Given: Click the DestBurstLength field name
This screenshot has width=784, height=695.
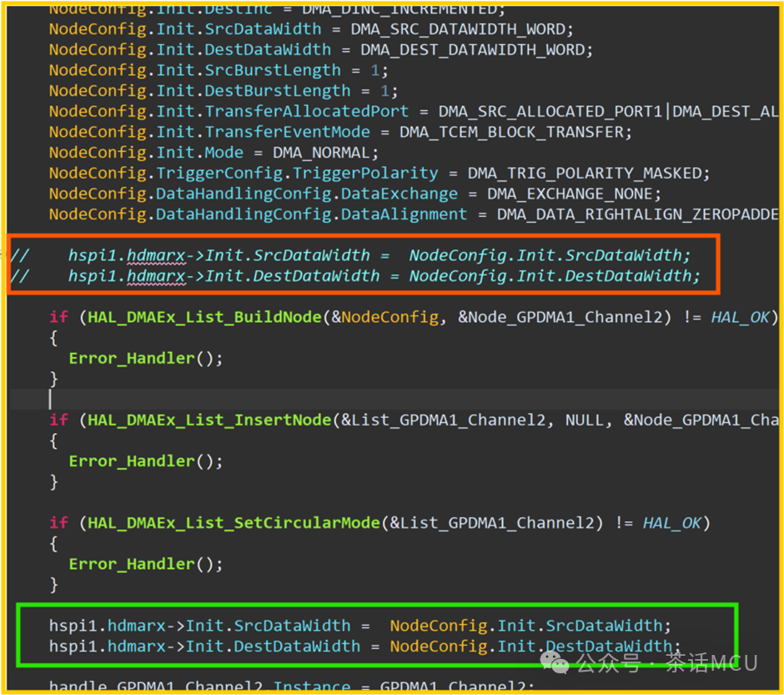Looking at the screenshot, I should tap(278, 91).
